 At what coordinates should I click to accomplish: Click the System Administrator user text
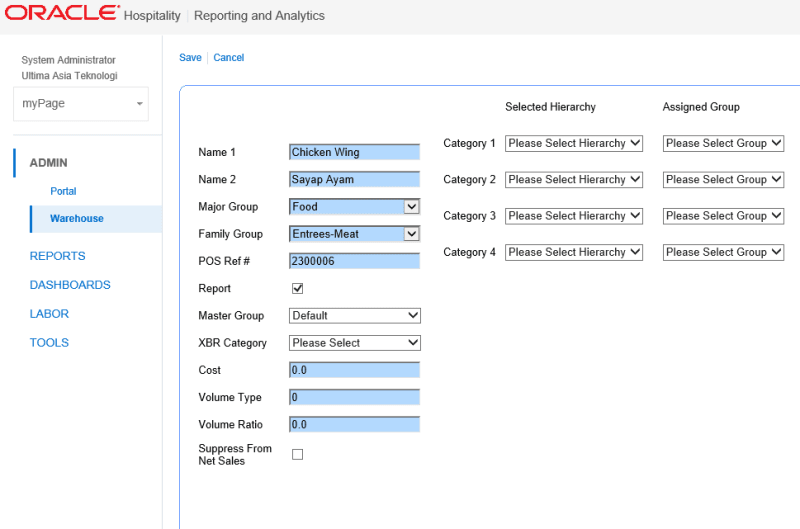point(68,60)
